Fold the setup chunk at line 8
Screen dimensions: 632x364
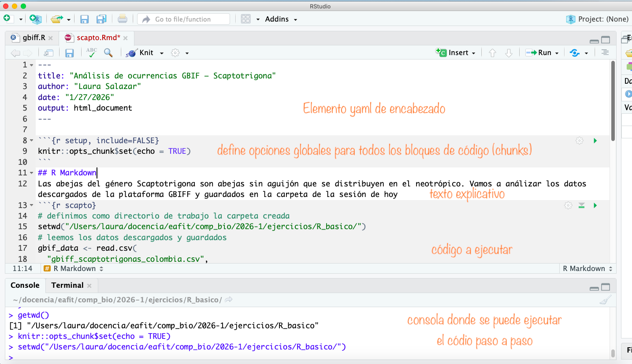pos(31,141)
